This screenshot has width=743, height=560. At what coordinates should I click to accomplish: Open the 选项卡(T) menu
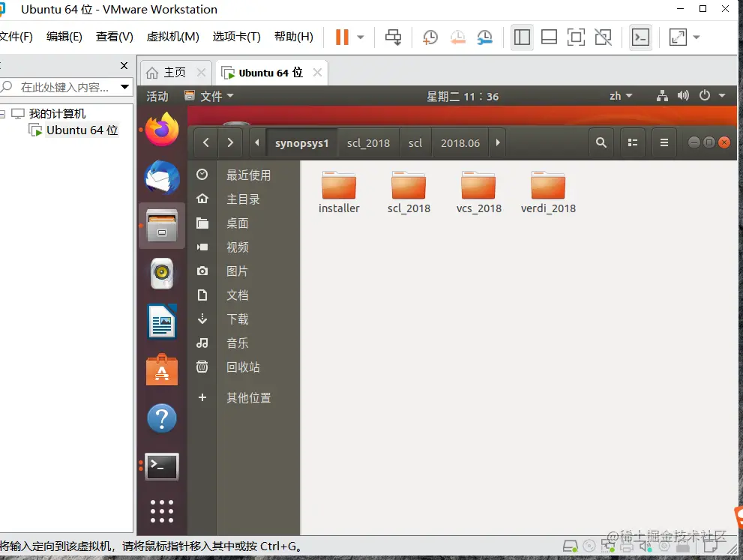tap(236, 37)
